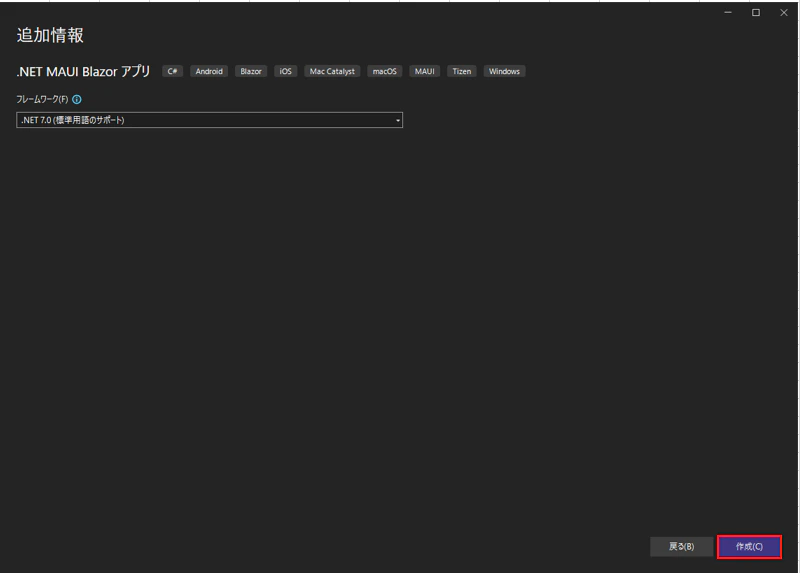Click the Windows tag
This screenshot has height=573, width=800.
[504, 71]
